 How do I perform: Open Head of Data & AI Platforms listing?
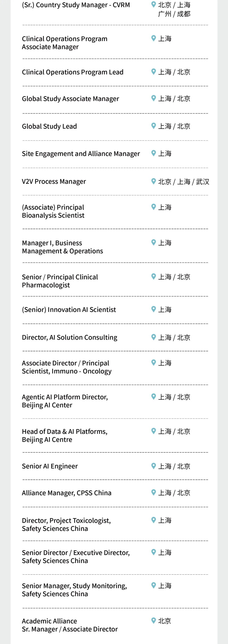(x=65, y=436)
